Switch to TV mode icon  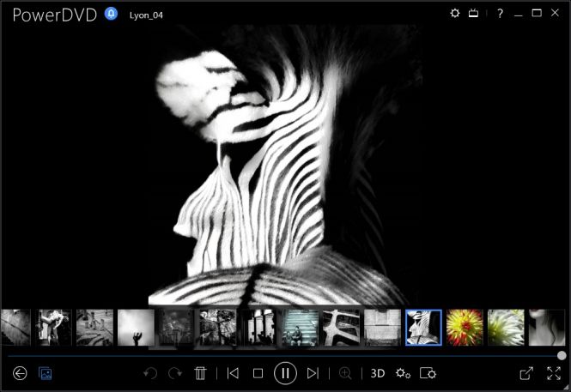click(473, 14)
